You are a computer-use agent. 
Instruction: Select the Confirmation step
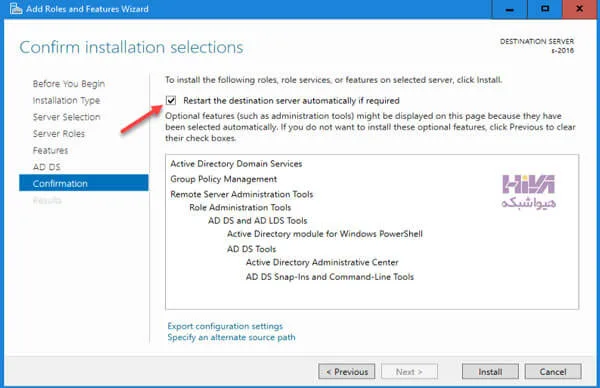click(x=84, y=183)
